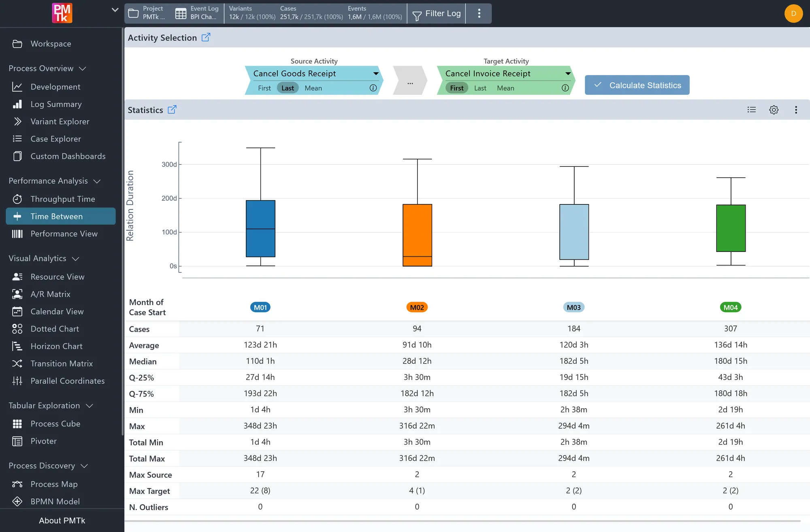This screenshot has height=532, width=810.
Task: Expand dropdown chevron next to PMTk logo
Action: pos(115,10)
